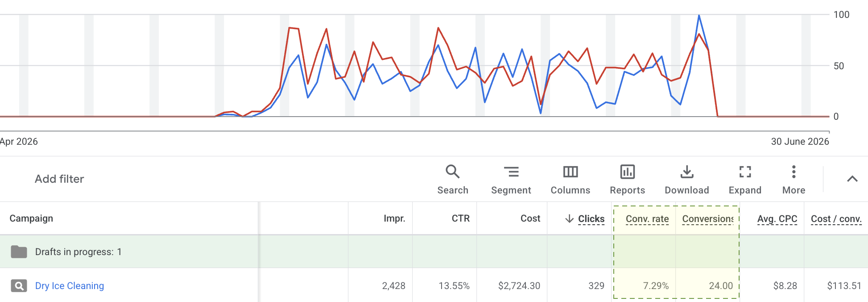This screenshot has width=868, height=302.
Task: Click the 7.29% conversion rate value
Action: (656, 286)
